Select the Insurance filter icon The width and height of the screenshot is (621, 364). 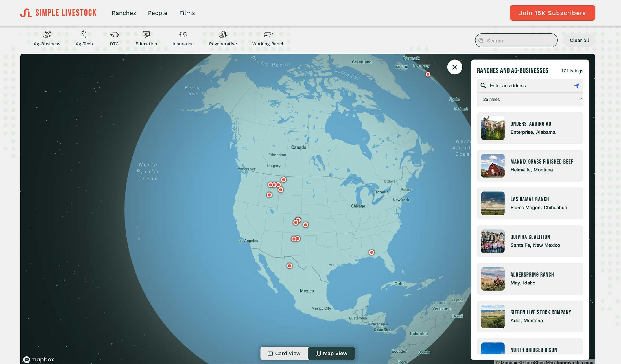(183, 35)
